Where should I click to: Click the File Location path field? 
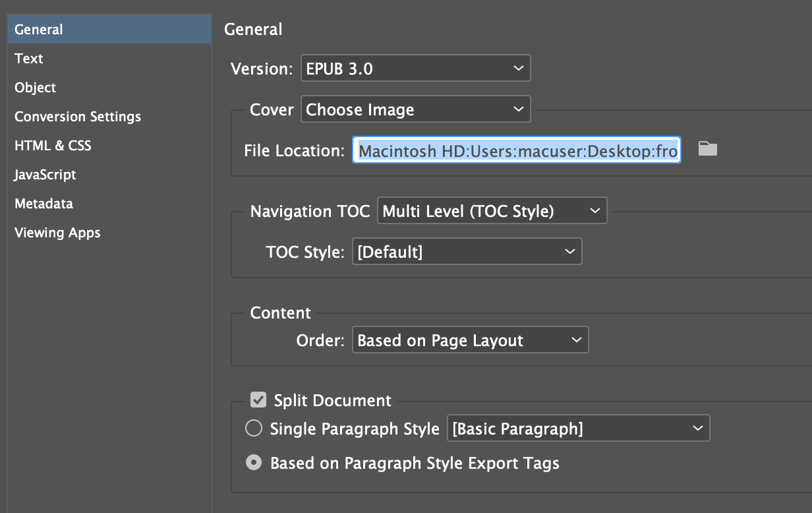pos(517,150)
